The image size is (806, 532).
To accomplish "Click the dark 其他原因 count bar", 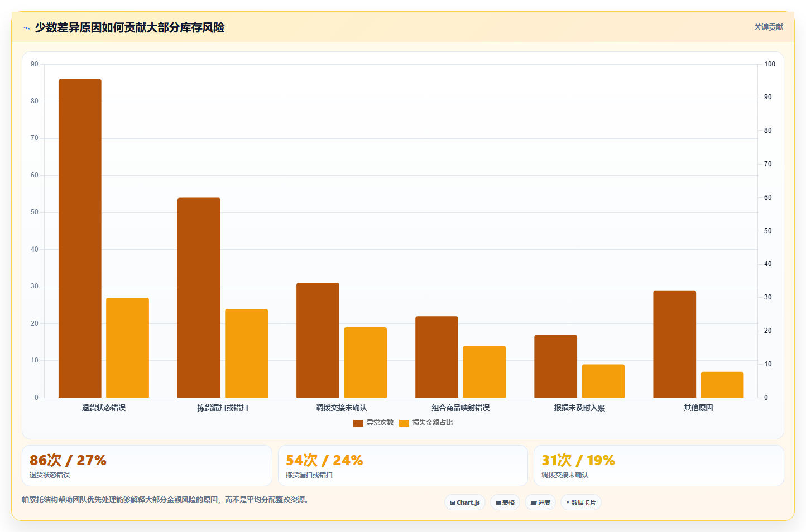I will pyautogui.click(x=674, y=344).
